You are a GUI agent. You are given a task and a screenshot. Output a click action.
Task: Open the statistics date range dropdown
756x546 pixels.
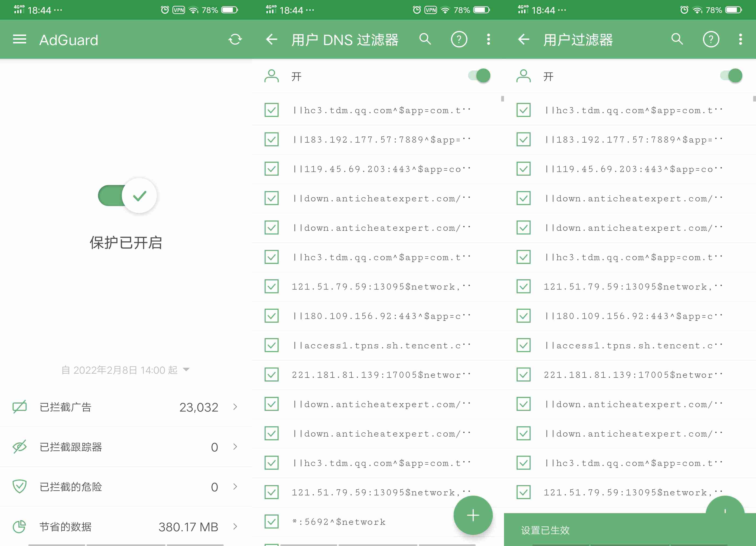coord(125,370)
